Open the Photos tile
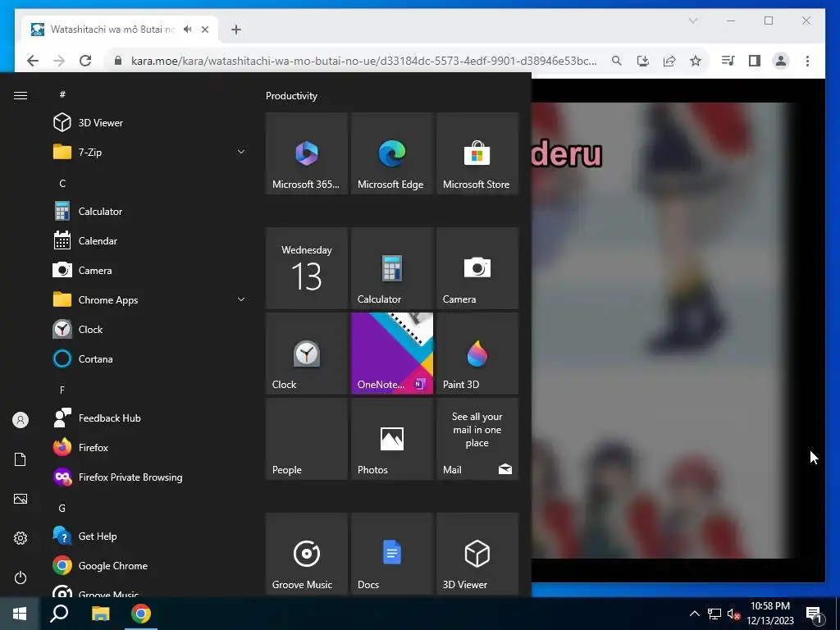Screen dimensions: 840x630 click(x=391, y=439)
